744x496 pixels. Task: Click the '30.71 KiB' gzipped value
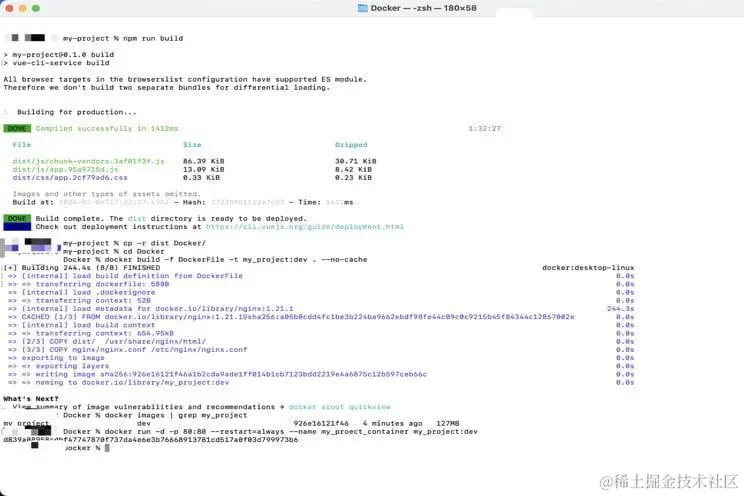click(x=355, y=161)
